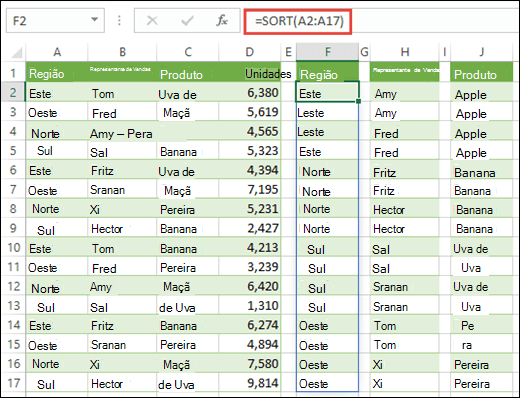Select row 2 header
520x398 pixels.
(13, 92)
